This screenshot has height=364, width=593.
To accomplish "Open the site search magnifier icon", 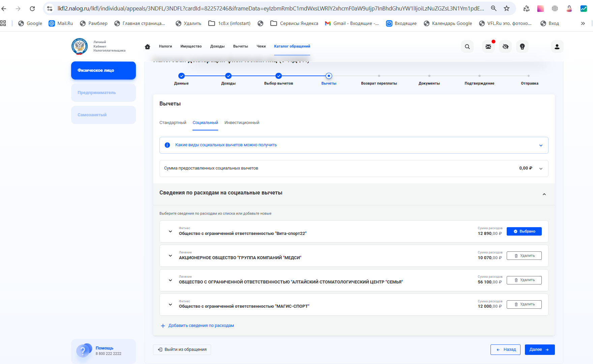I will 467,47.
